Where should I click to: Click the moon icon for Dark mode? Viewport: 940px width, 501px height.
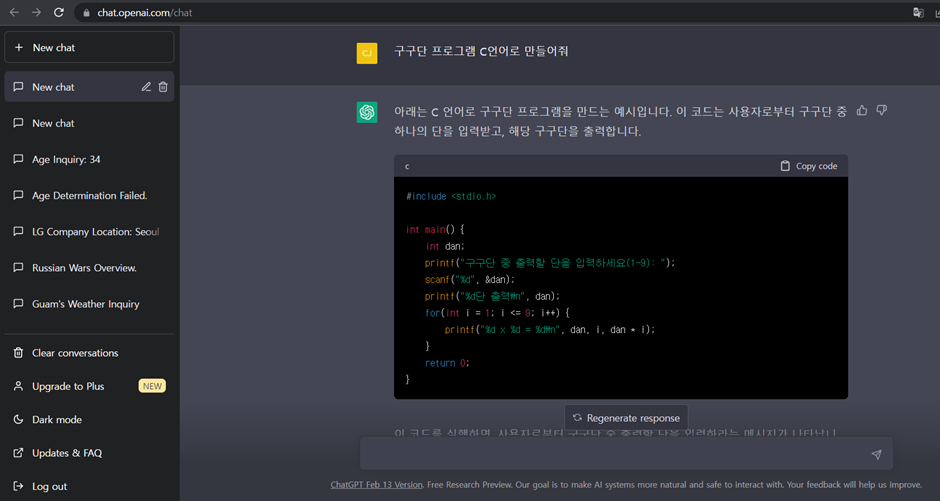pyautogui.click(x=19, y=419)
